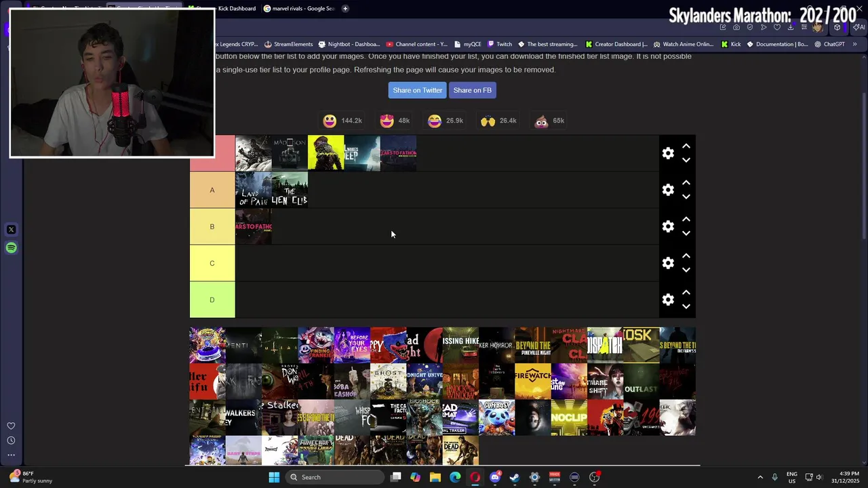
Task: Select the tier D color label
Action: 212,300
